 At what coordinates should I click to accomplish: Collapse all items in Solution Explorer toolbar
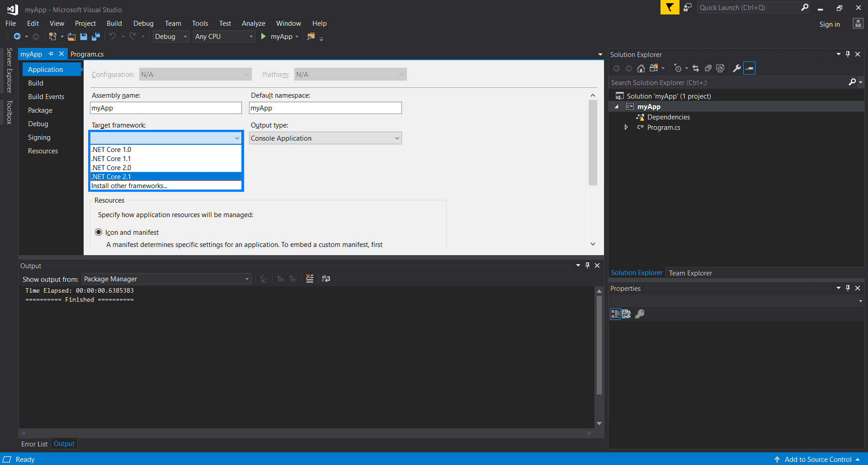coord(708,68)
